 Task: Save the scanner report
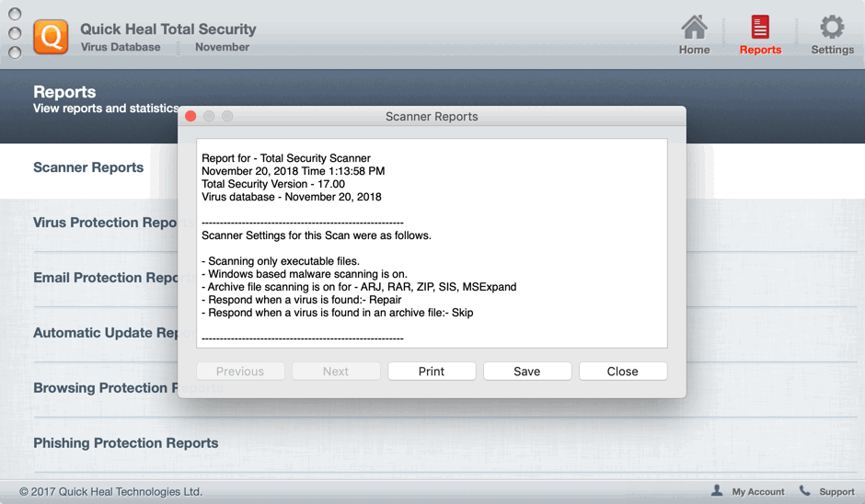pos(527,372)
